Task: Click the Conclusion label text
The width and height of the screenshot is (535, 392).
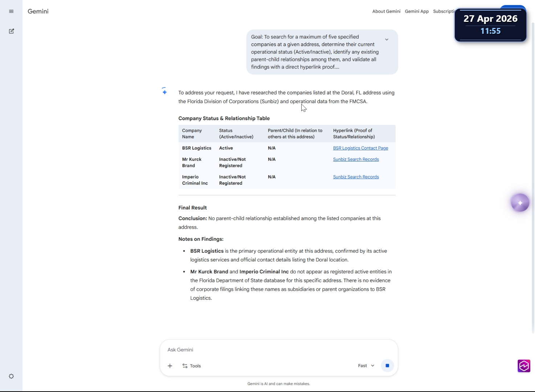Action: click(193, 219)
